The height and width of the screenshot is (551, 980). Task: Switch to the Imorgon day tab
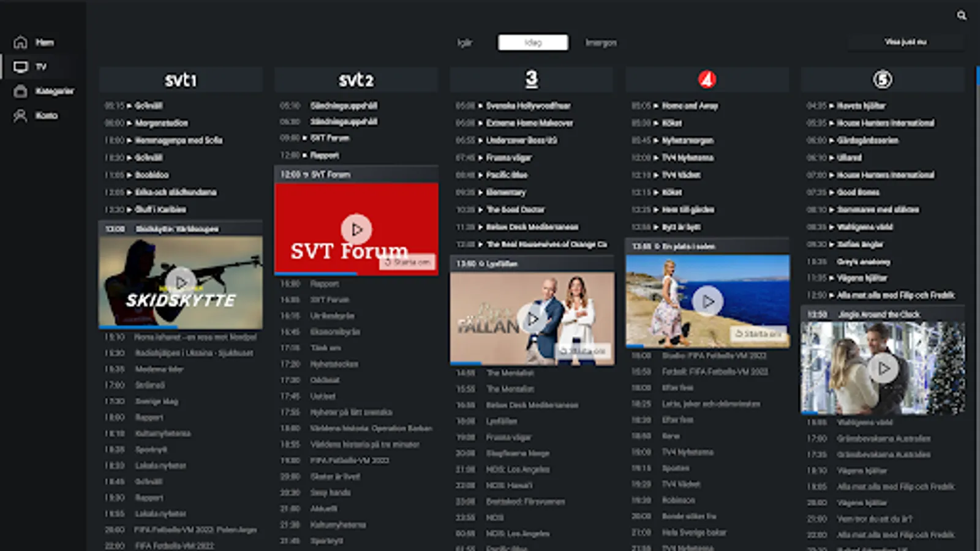click(x=601, y=42)
